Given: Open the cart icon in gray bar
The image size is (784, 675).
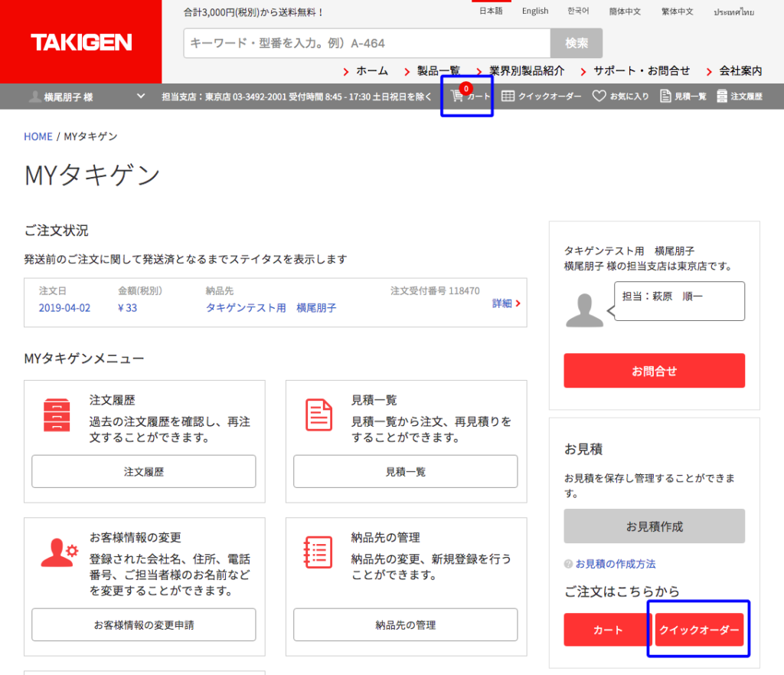Looking at the screenshot, I should (457, 96).
